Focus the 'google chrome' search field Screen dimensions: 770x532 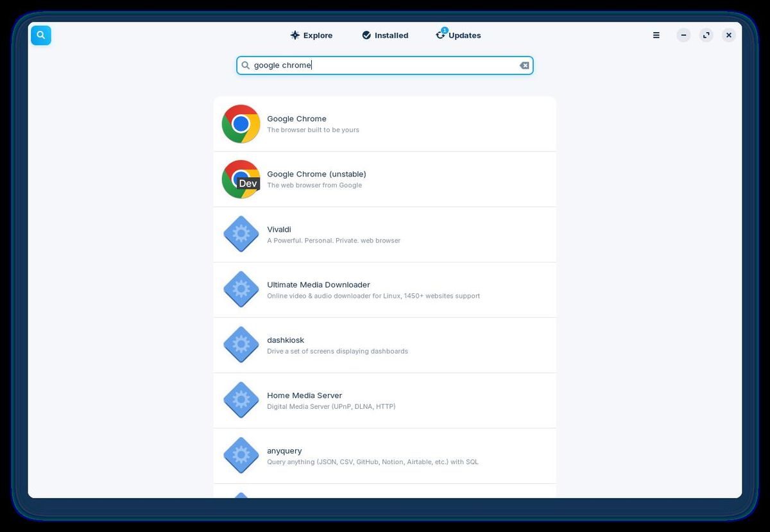click(385, 65)
